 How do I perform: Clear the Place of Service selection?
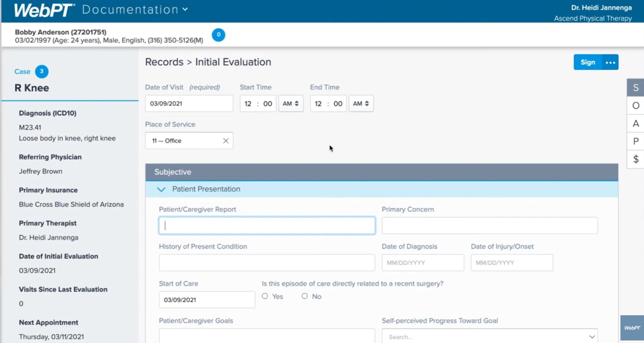coord(225,141)
